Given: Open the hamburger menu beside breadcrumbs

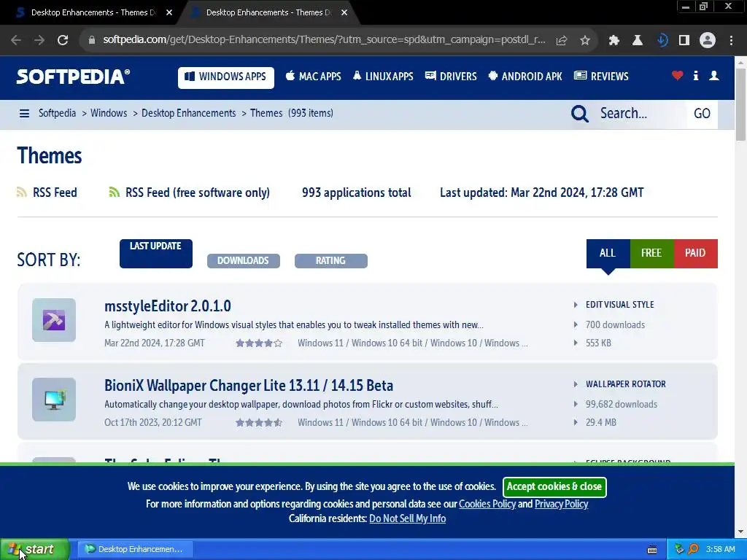Looking at the screenshot, I should click(x=24, y=113).
